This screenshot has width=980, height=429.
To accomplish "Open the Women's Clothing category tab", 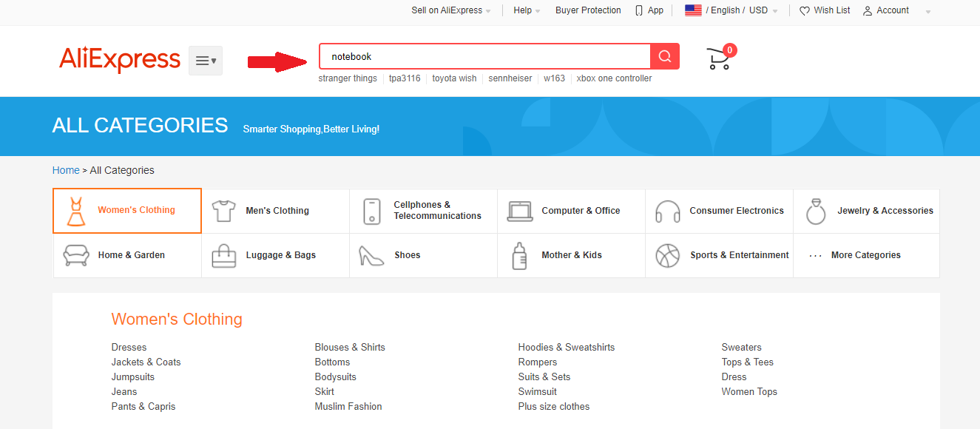I will click(x=127, y=211).
